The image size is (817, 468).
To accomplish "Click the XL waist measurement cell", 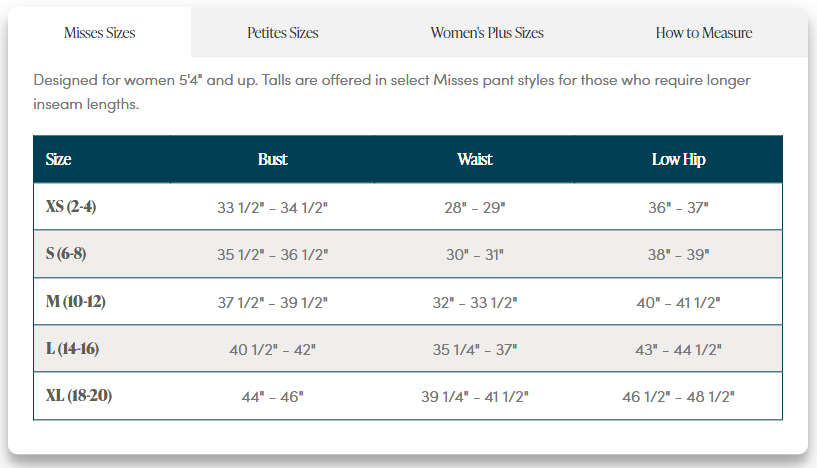I will click(475, 397).
